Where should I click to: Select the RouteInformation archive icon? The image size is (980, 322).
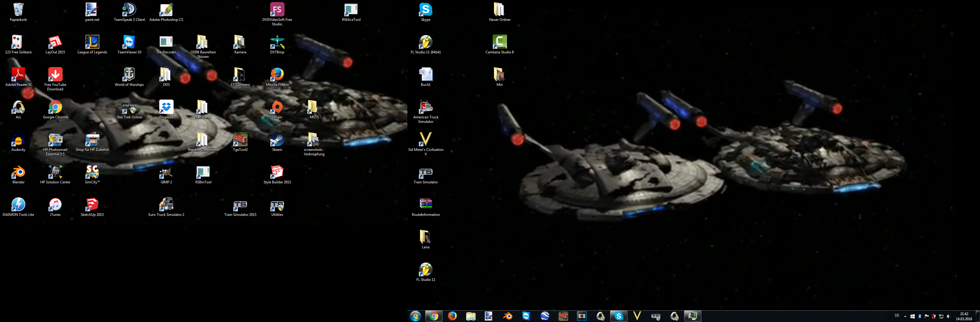(425, 207)
